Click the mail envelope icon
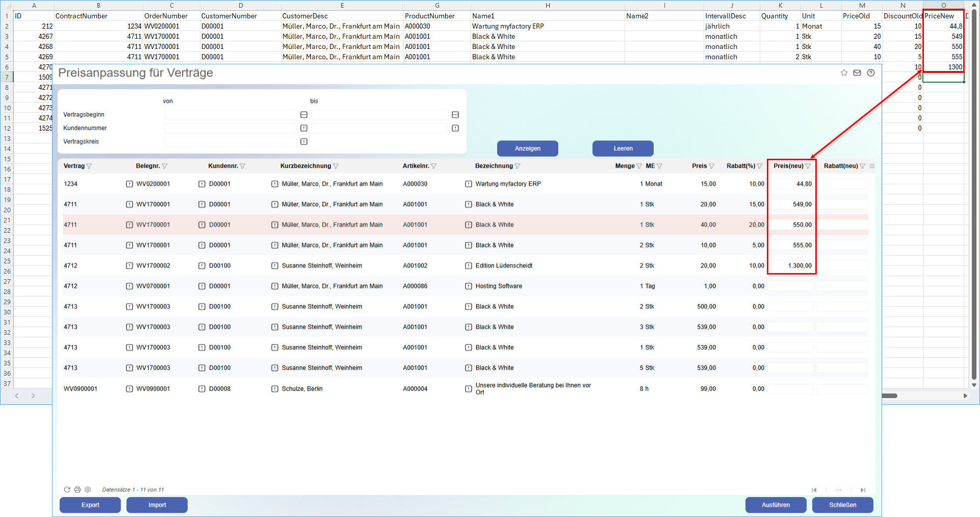The width and height of the screenshot is (980, 517). point(857,73)
